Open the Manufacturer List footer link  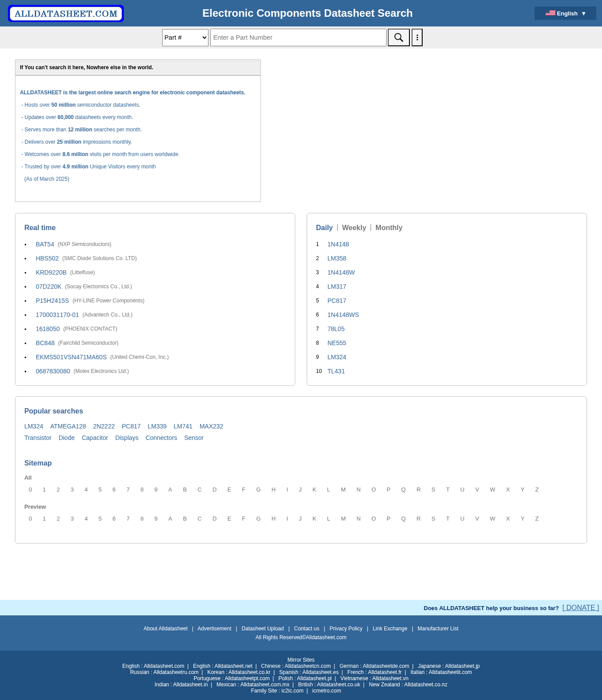(x=438, y=629)
